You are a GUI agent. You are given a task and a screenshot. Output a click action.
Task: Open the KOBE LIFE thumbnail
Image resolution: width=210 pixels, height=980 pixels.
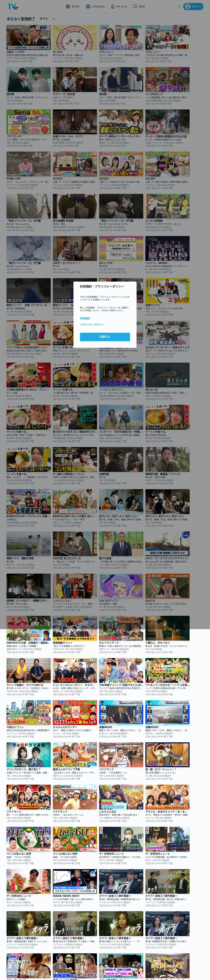coord(29,164)
